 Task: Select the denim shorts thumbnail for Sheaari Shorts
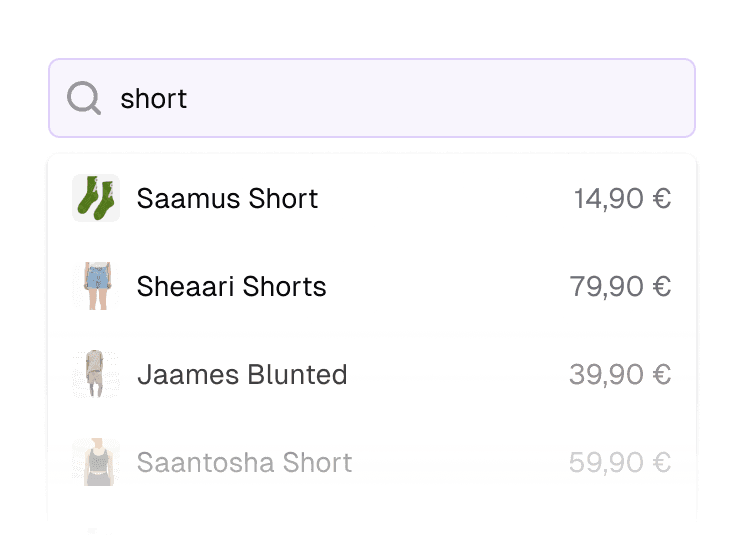[96, 286]
